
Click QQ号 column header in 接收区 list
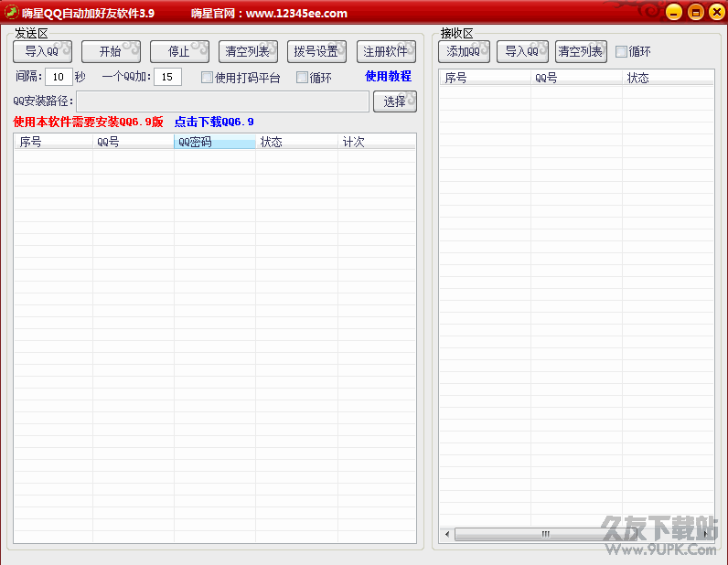tap(577, 78)
